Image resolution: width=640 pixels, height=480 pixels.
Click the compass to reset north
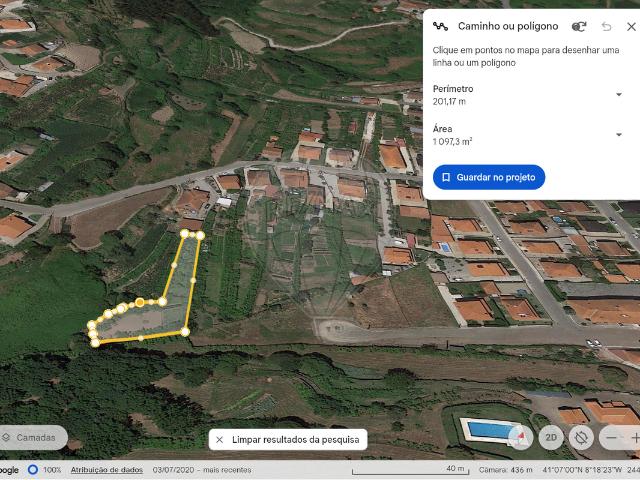point(520,438)
